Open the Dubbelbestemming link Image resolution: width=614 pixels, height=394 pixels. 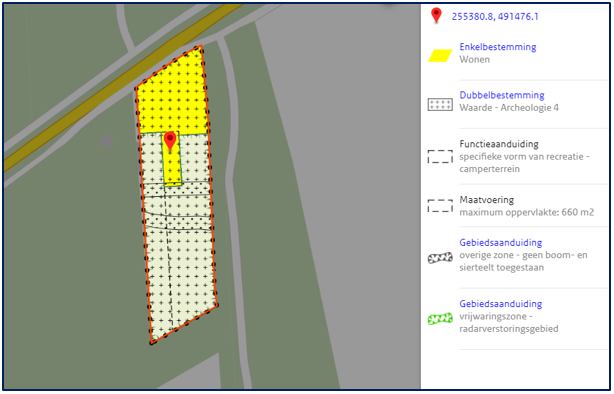502,95
